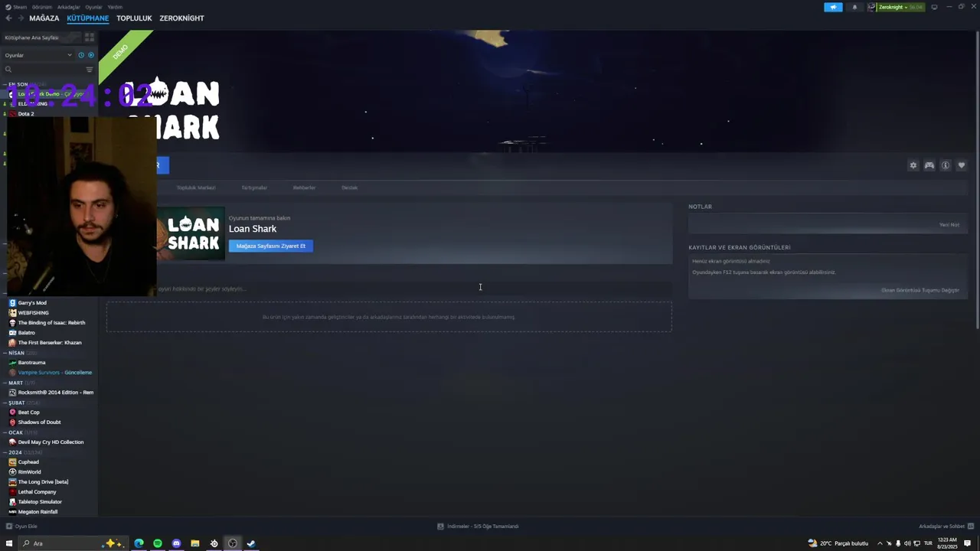Open the İndirmeler downloads status

[x=478, y=526]
